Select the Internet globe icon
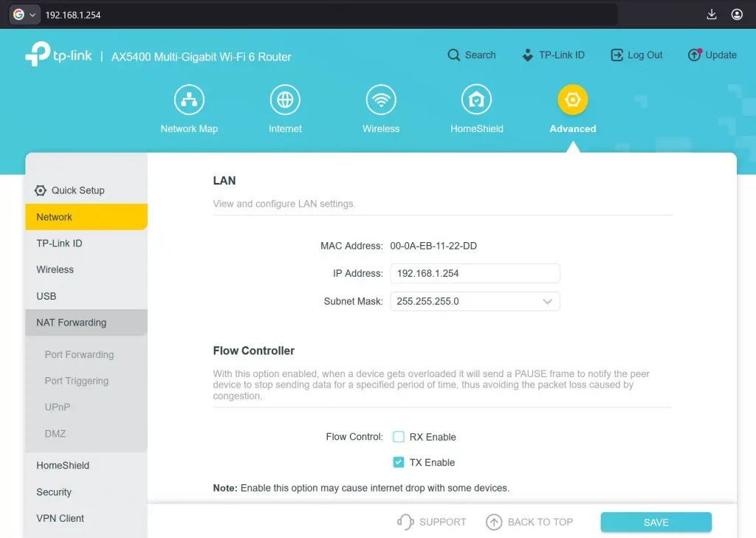The height and width of the screenshot is (538, 756). [285, 99]
